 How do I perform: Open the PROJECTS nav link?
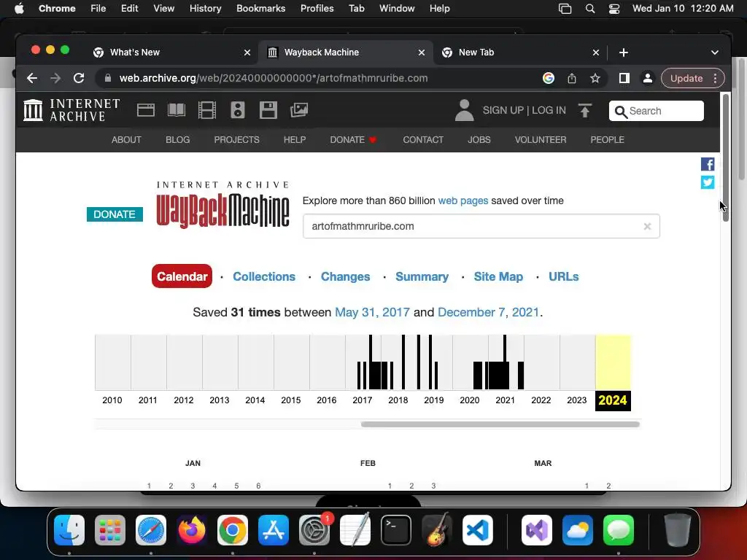click(x=237, y=140)
